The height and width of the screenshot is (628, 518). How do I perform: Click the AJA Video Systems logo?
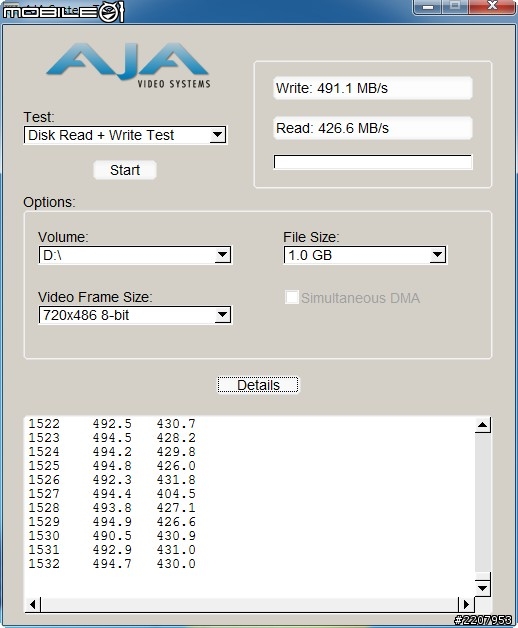[x=128, y=65]
